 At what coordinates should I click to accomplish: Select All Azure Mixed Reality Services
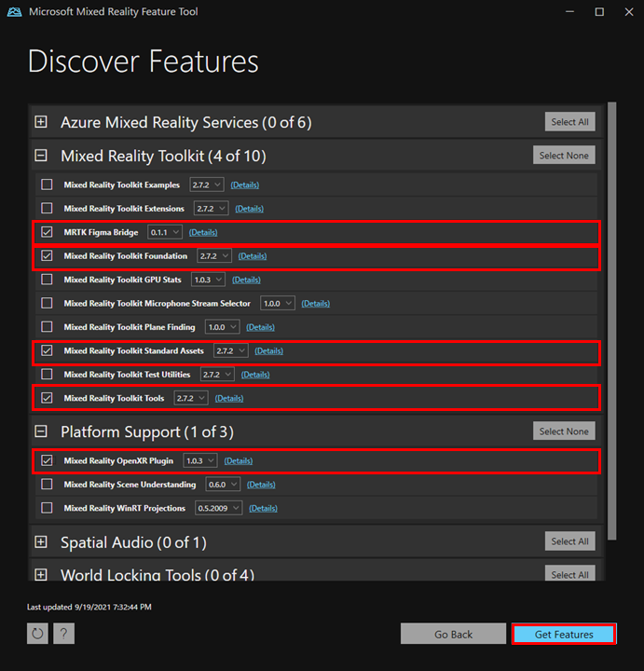(570, 122)
